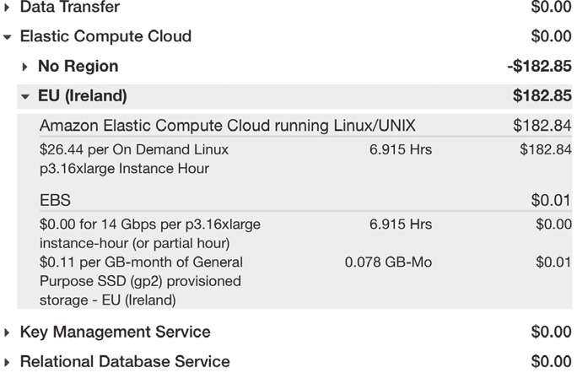
Task: Click the Data Transfer service label
Action: click(x=69, y=8)
